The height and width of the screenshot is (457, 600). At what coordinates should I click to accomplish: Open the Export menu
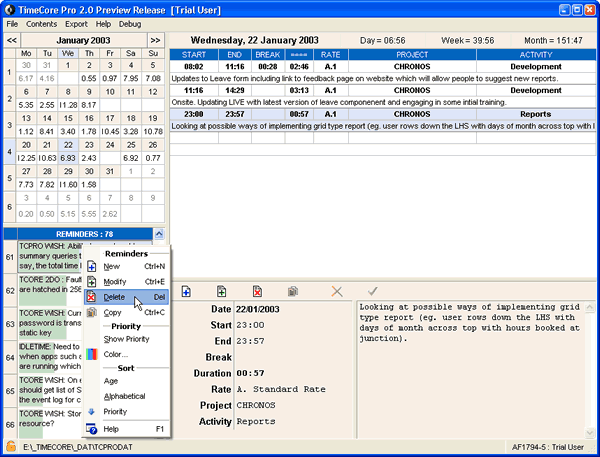pos(76,24)
